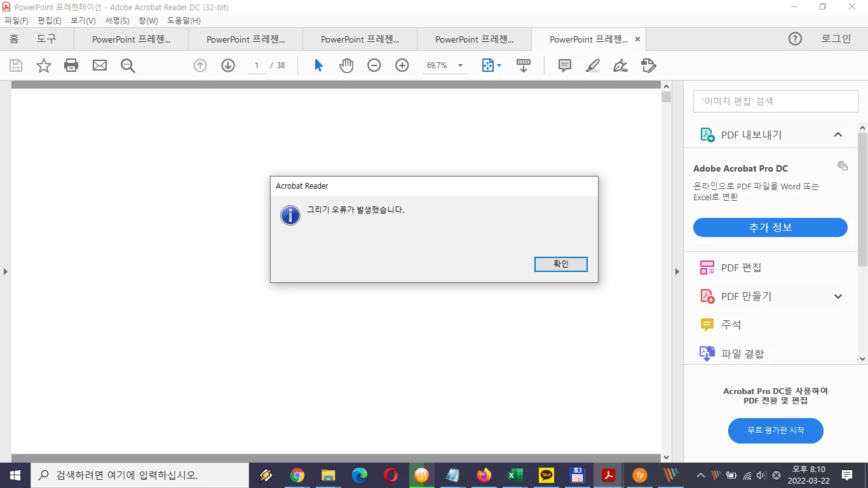Open the 보기(V) menu
This screenshot has height=488, width=868.
point(83,21)
